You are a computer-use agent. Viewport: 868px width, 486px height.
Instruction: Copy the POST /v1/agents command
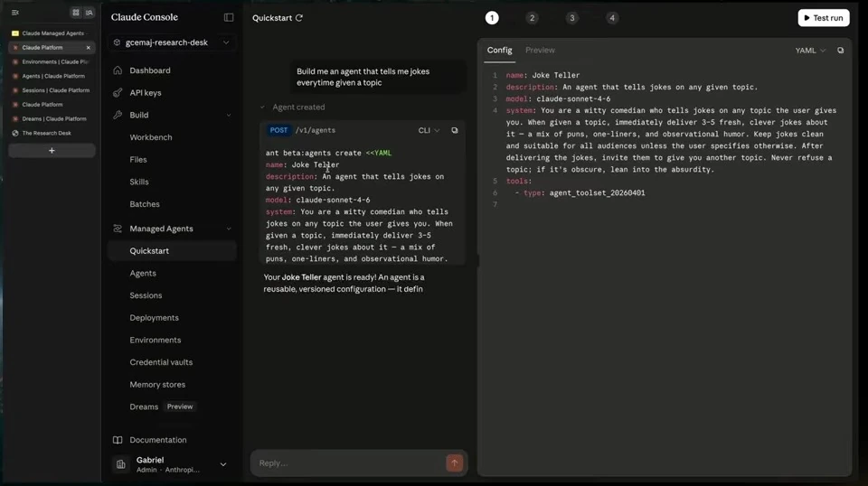coord(455,130)
